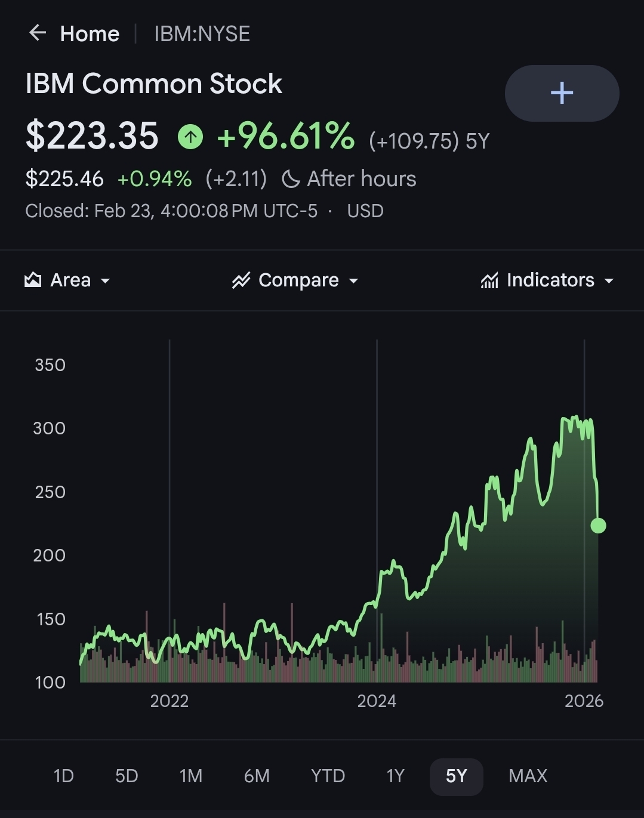Tap the back arrow icon
Image resolution: width=644 pixels, height=818 pixels.
38,33
